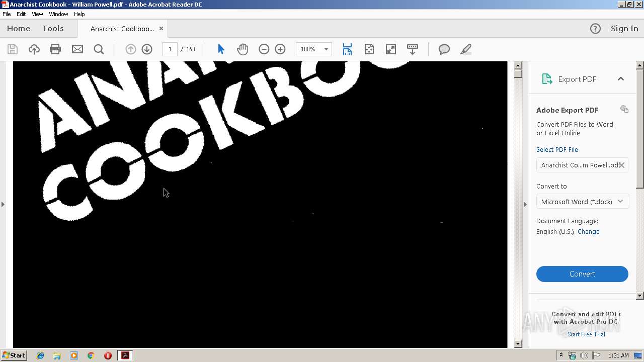Screen dimensions: 644x362
Task: Open the find text magnifier icon
Action: pyautogui.click(x=99, y=49)
